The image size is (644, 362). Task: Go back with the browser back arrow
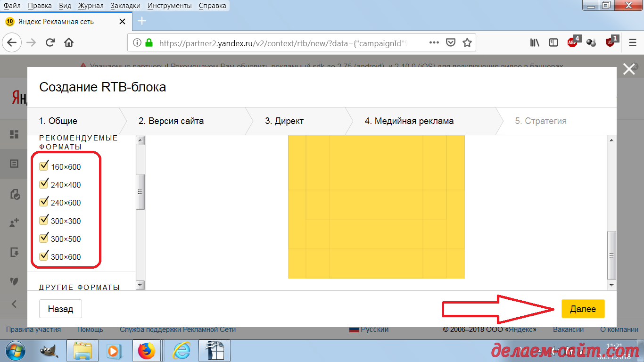point(12,42)
